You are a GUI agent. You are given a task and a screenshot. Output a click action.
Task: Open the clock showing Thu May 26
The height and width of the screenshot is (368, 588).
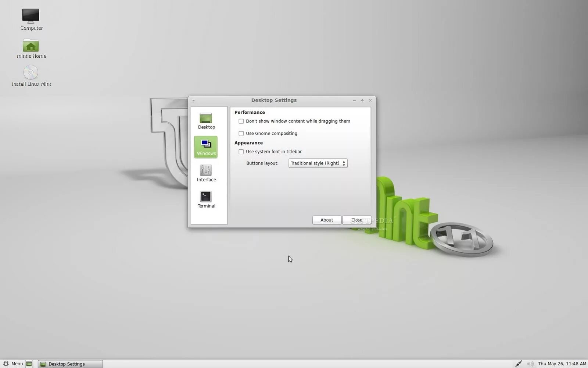click(x=562, y=364)
